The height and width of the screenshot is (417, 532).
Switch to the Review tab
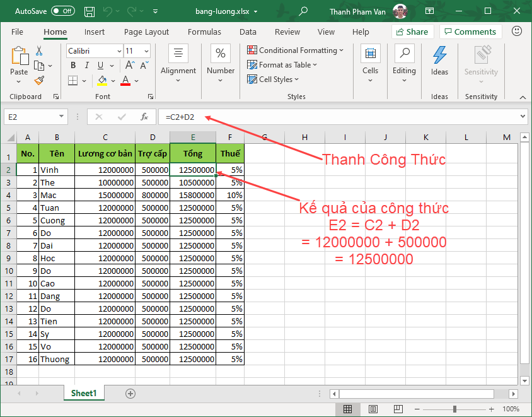click(x=287, y=32)
